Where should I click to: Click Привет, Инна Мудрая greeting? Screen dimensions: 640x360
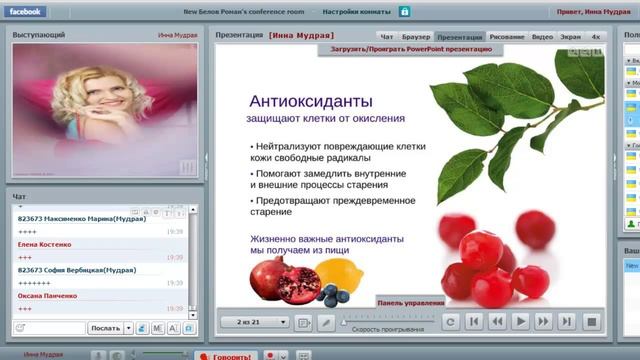pos(593,12)
